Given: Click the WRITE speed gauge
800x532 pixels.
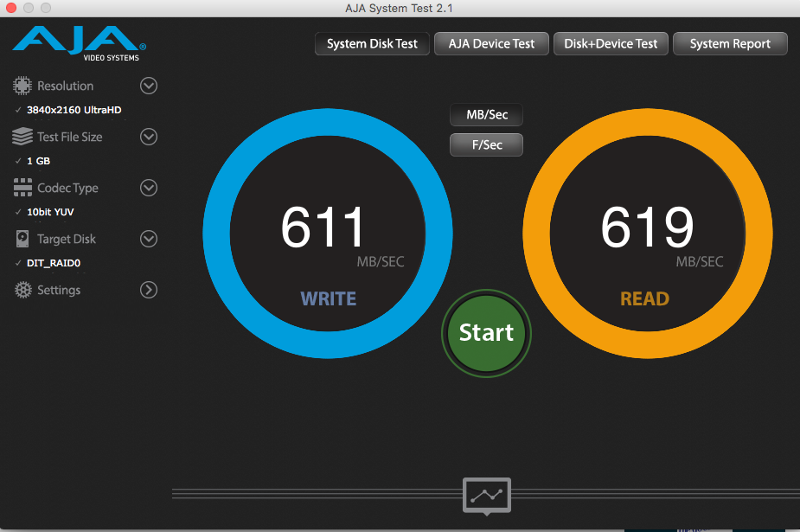Looking at the screenshot, I should [327, 232].
